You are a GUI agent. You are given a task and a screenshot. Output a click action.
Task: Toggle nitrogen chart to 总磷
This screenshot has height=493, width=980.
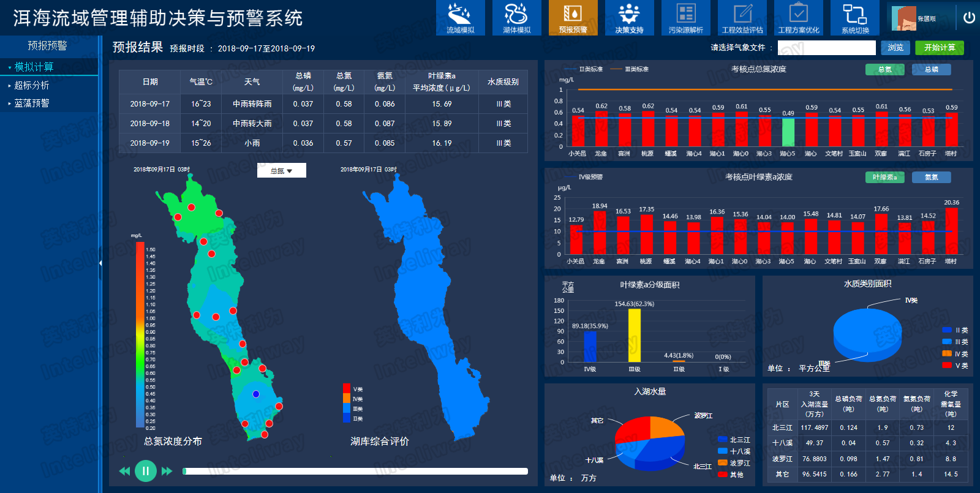click(931, 69)
